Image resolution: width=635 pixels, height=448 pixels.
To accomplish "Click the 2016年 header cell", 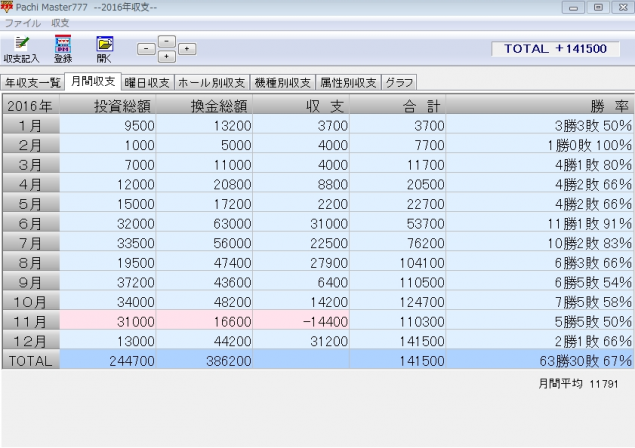I will [31, 106].
